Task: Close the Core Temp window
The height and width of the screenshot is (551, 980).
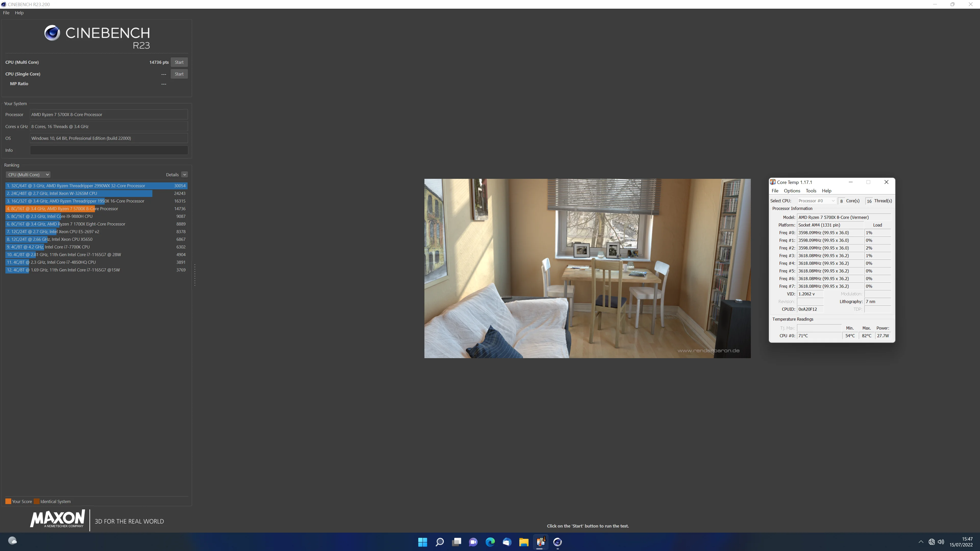Action: [886, 182]
